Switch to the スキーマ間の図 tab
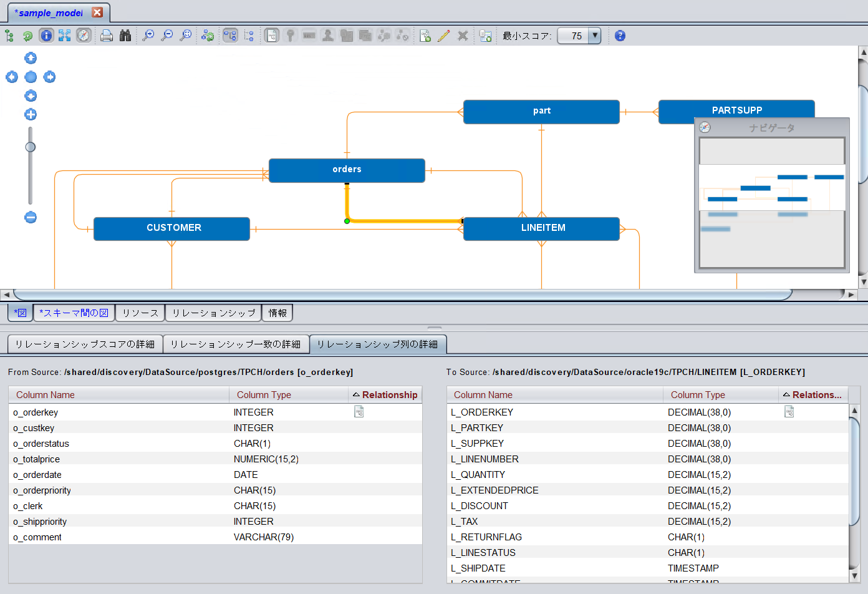The width and height of the screenshot is (868, 594). tap(74, 313)
